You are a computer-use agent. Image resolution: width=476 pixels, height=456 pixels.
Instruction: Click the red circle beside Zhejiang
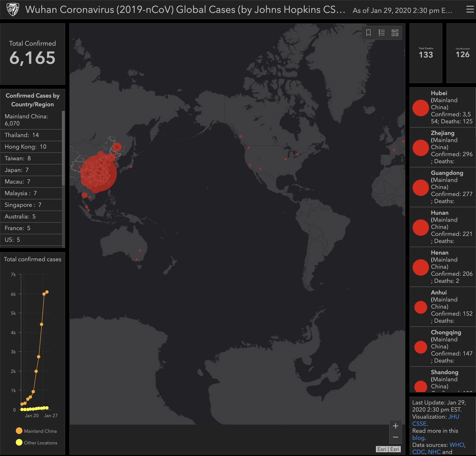point(421,148)
